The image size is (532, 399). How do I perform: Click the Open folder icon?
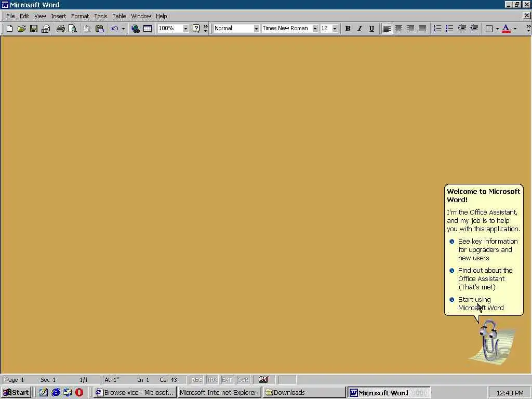21,29
